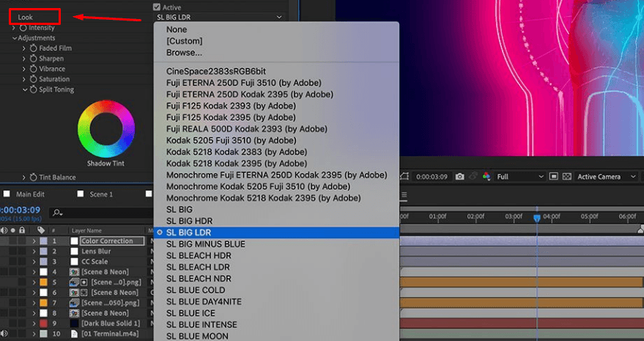Collapse the Split Toning section
Screen dimensions: 644x341
(x=25, y=89)
